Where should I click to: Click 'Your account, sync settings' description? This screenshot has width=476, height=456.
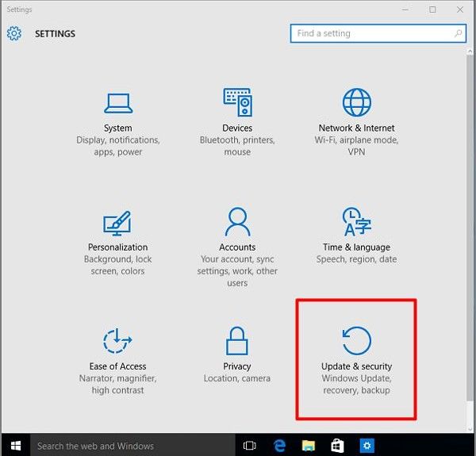(237, 271)
